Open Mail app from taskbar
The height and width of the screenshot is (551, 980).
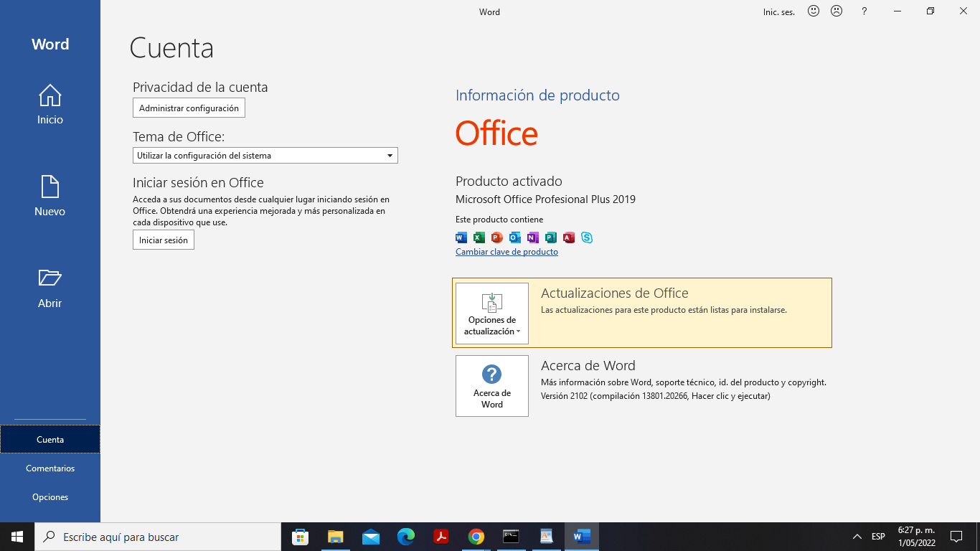[x=371, y=537]
